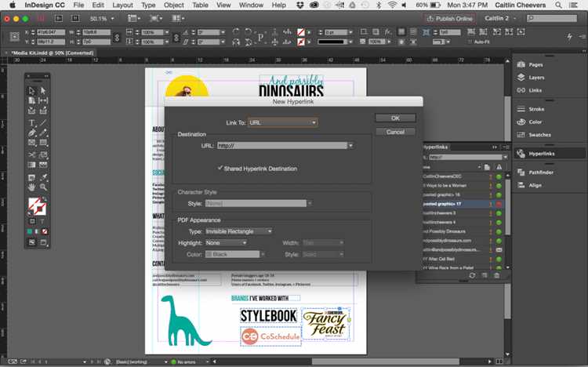Click the URL text field
Image resolution: width=588 pixels, height=367 pixels.
point(282,146)
